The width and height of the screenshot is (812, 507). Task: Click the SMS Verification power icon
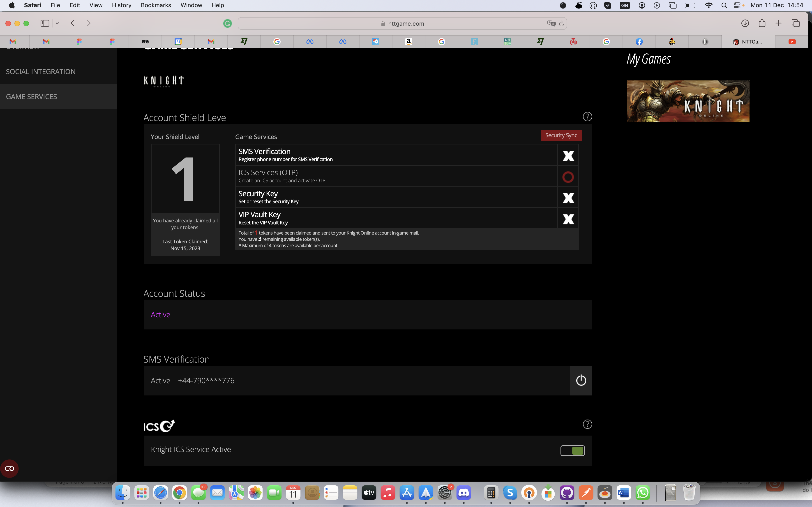click(x=581, y=380)
